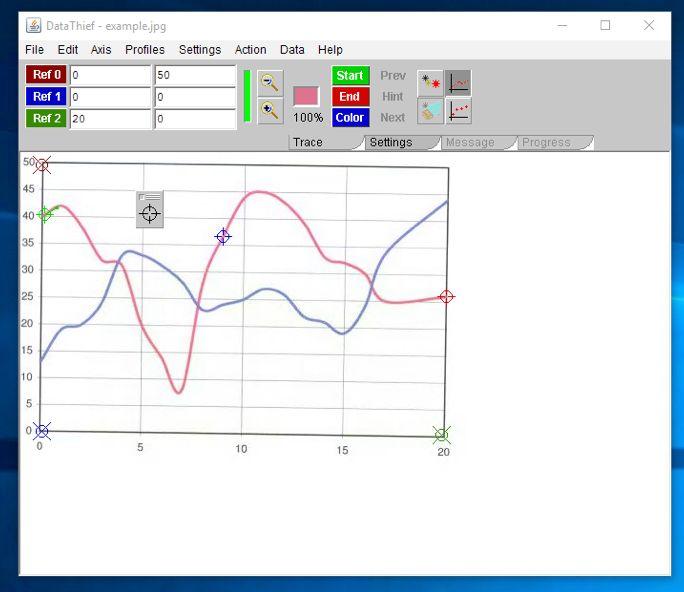Click the floating crosshair tool palette
This screenshot has height=592, width=684.
150,209
